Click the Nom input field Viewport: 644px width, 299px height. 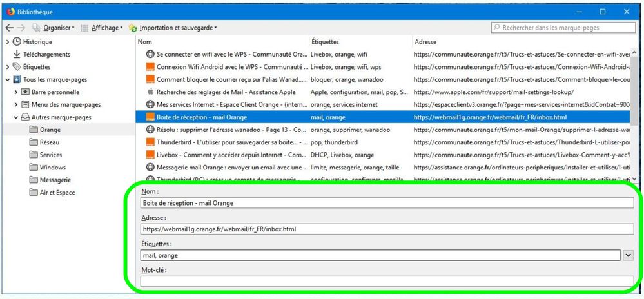[x=387, y=203]
